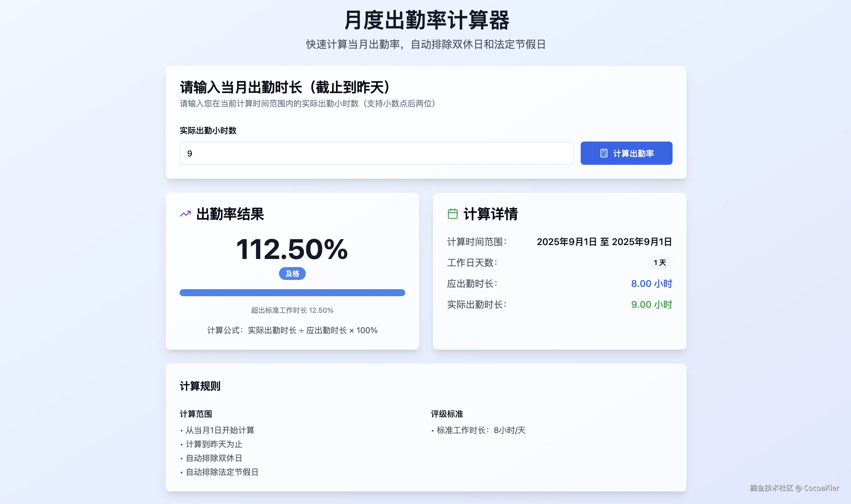The width and height of the screenshot is (851, 504).
Task: Click the 及格 rating badge
Action: pyautogui.click(x=292, y=274)
